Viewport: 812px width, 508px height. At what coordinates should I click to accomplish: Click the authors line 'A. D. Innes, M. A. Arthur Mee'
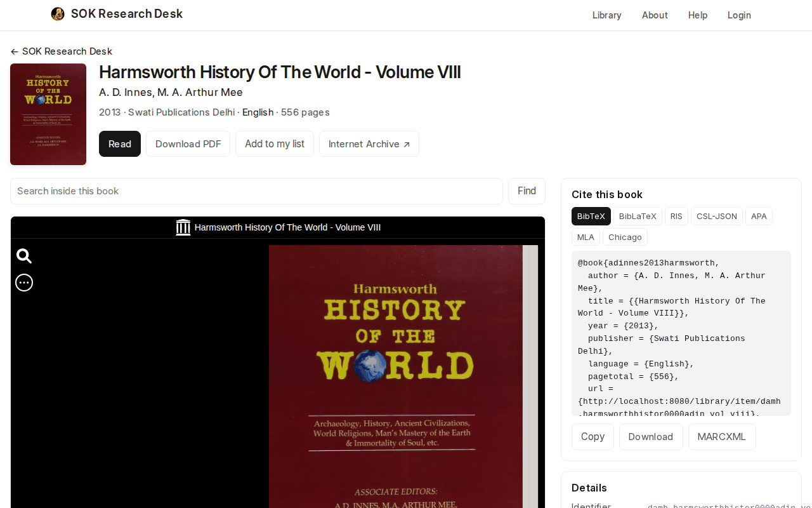(171, 93)
